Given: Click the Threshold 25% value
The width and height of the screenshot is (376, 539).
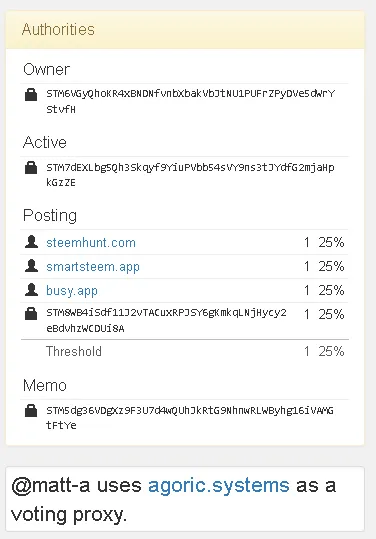Looking at the screenshot, I should coord(331,351).
